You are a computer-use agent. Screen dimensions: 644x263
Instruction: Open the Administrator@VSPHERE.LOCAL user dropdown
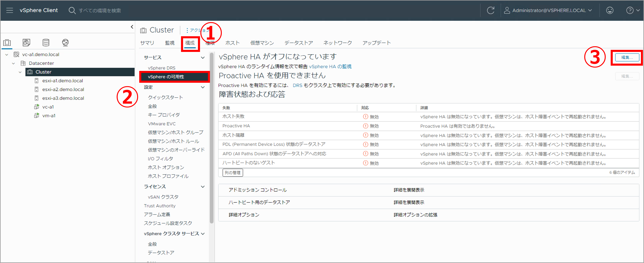552,10
